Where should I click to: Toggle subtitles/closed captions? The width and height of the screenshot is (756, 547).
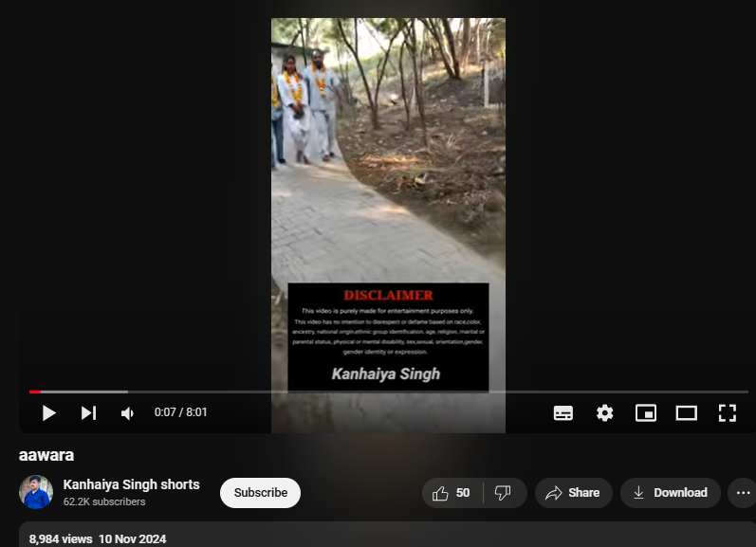tap(563, 413)
